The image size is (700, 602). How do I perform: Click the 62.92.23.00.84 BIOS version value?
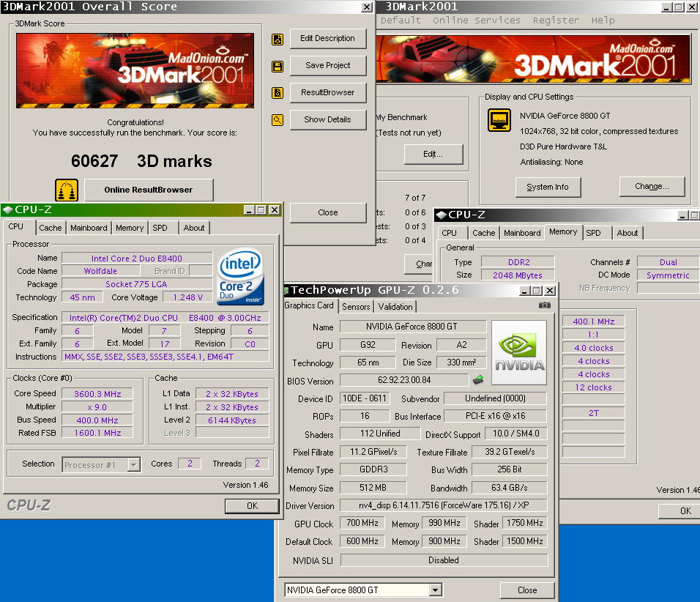(x=404, y=380)
